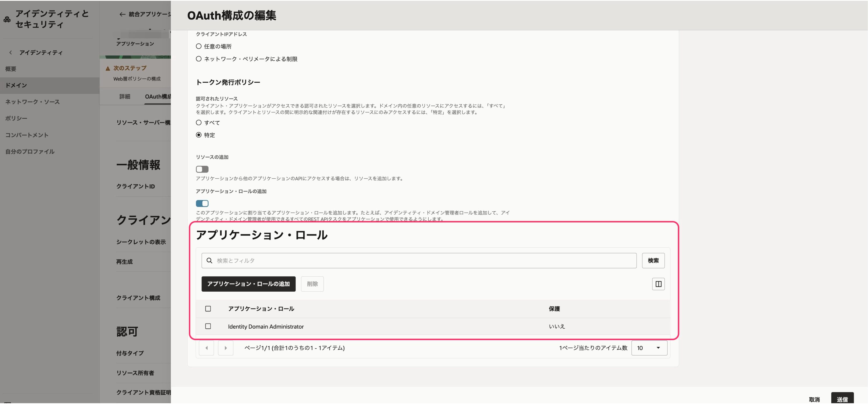868x404 pixels.
Task: Click the 削除 button above the table
Action: click(x=312, y=284)
